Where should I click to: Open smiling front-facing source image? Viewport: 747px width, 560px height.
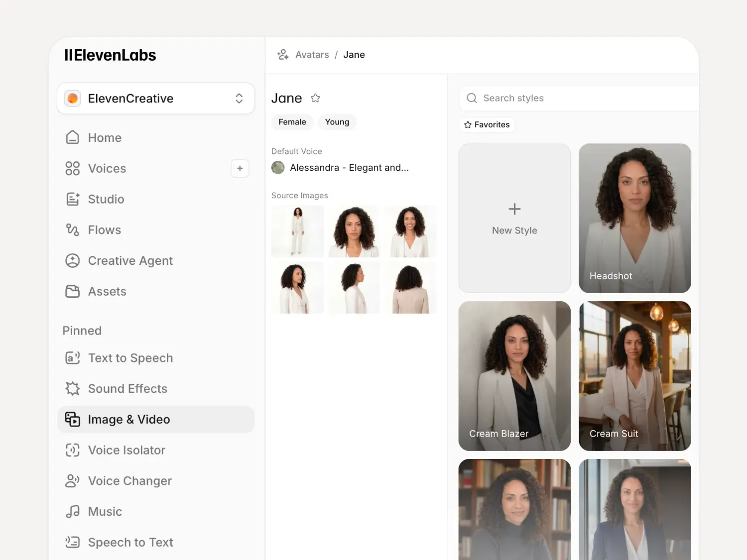[x=410, y=231]
